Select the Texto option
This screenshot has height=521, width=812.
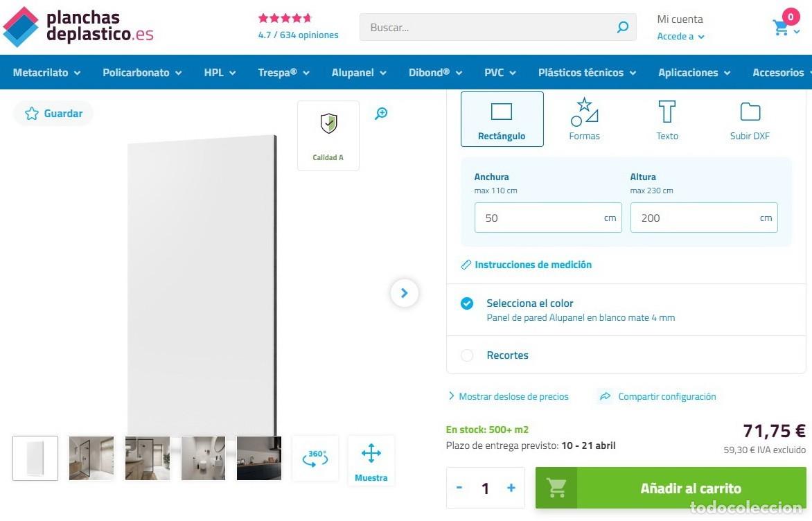667,119
